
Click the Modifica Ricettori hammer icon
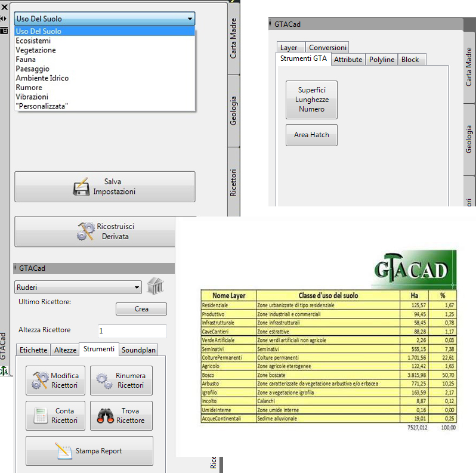click(40, 381)
